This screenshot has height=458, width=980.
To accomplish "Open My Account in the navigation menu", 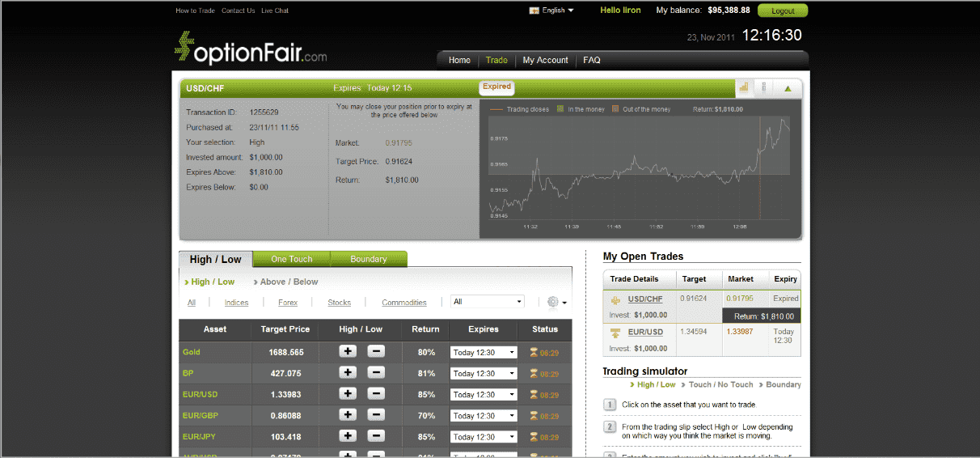I will pyautogui.click(x=545, y=60).
